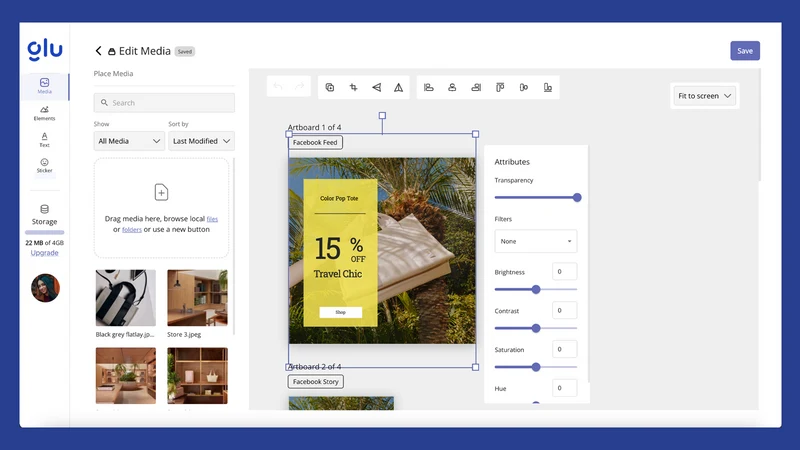The height and width of the screenshot is (450, 800).
Task: Click the redo arrow
Action: pyautogui.click(x=300, y=86)
